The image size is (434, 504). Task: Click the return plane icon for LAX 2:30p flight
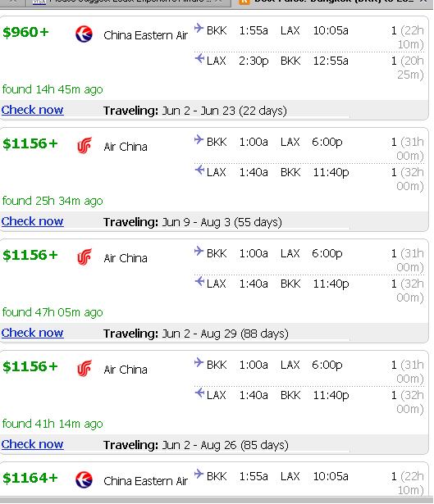click(199, 59)
